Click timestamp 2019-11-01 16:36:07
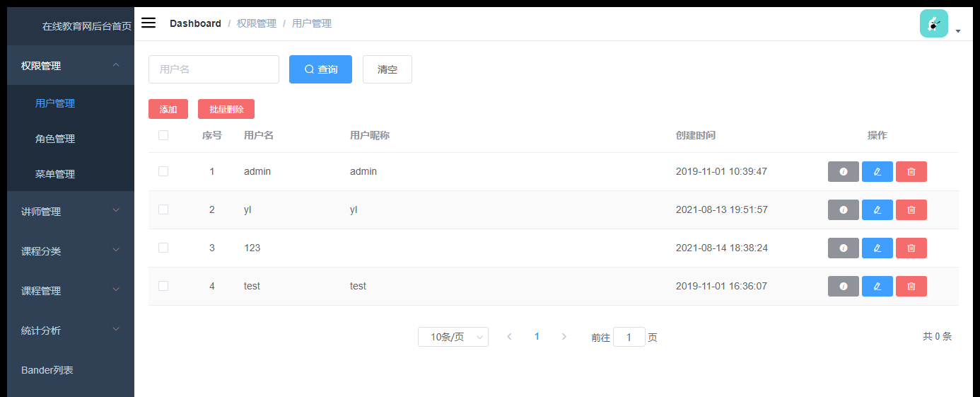The height and width of the screenshot is (397, 980). tap(722, 286)
